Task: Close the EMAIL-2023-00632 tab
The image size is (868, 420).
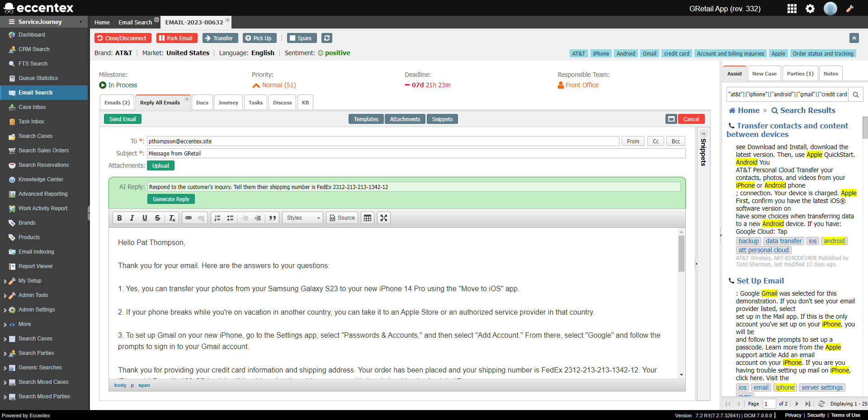Action: click(x=228, y=19)
